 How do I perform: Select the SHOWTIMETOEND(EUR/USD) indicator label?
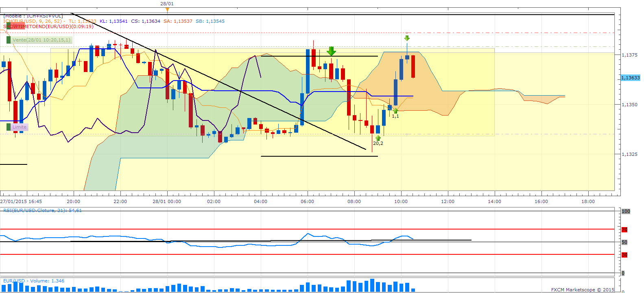48,26
